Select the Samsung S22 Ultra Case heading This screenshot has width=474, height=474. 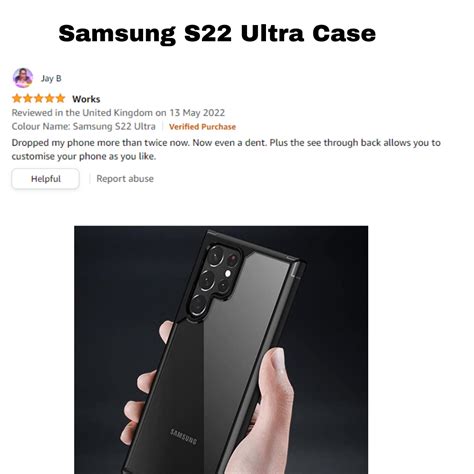[217, 33]
